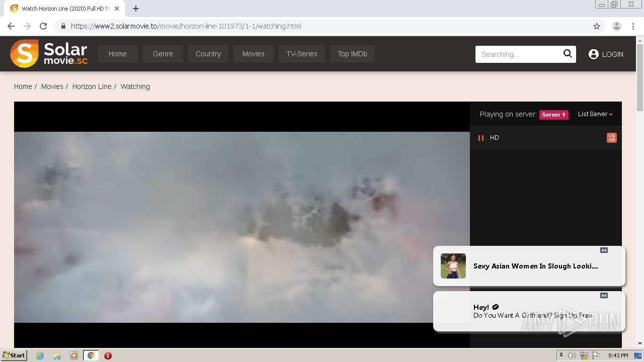Click the Sexy Asian Women ad
Screen dimensions: 644x362
[529, 266]
